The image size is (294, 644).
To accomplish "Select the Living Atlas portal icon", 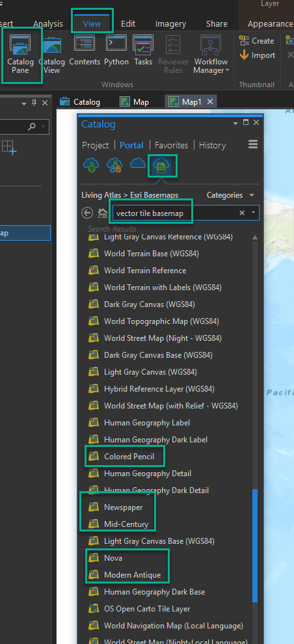I will (162, 165).
